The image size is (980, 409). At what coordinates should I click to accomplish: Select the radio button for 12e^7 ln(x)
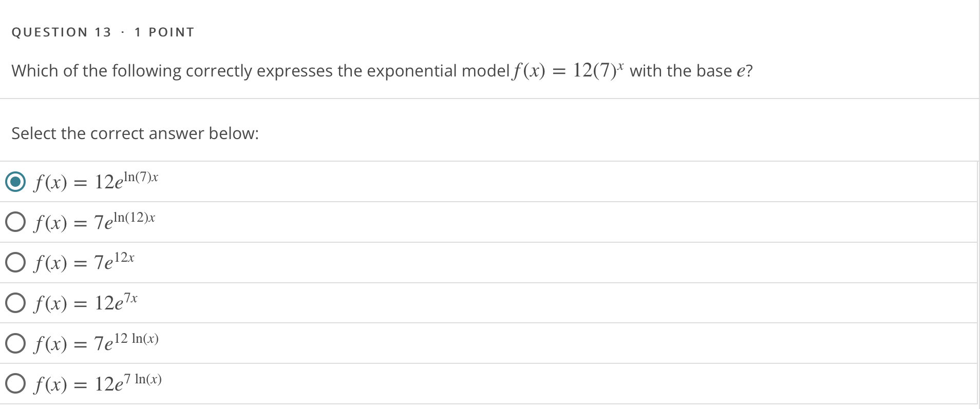(15, 383)
